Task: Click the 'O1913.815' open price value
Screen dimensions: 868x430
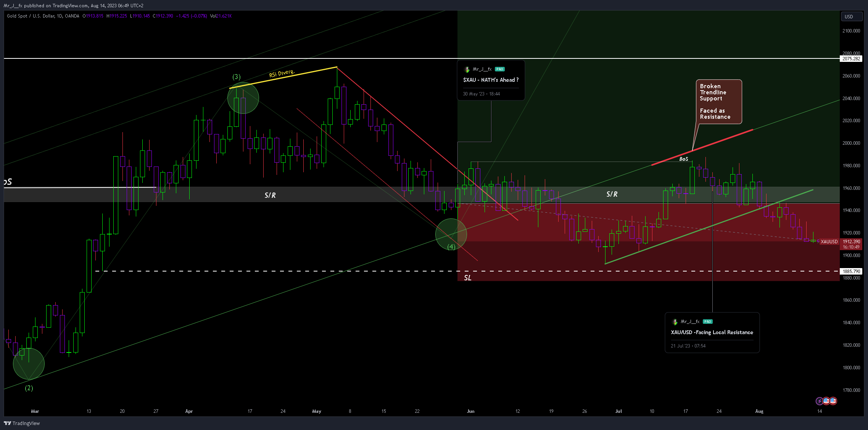Action: (x=93, y=16)
